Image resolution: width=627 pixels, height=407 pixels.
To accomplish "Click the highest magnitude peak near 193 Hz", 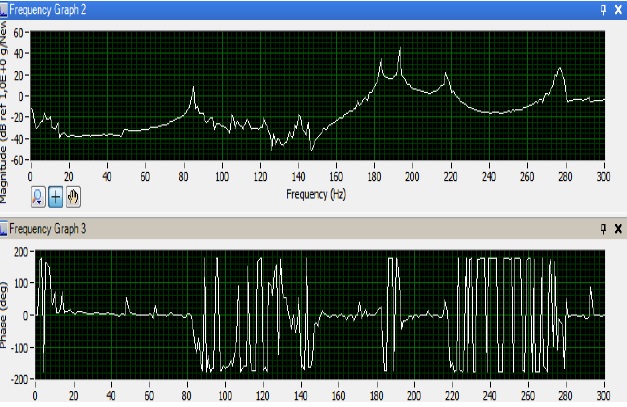I will (399, 50).
